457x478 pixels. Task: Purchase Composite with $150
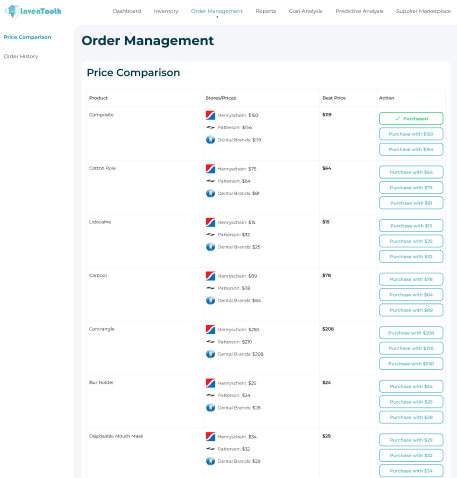click(411, 134)
